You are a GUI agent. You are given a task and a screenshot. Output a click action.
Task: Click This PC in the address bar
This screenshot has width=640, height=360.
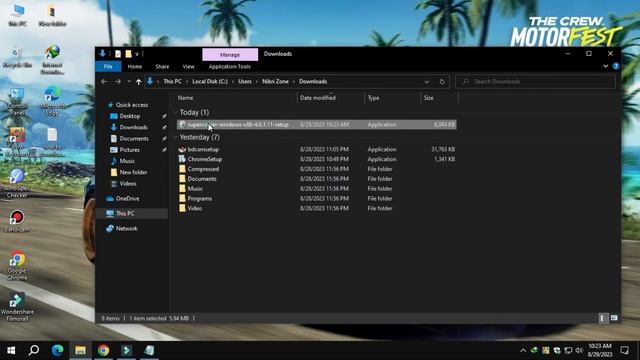tap(172, 82)
